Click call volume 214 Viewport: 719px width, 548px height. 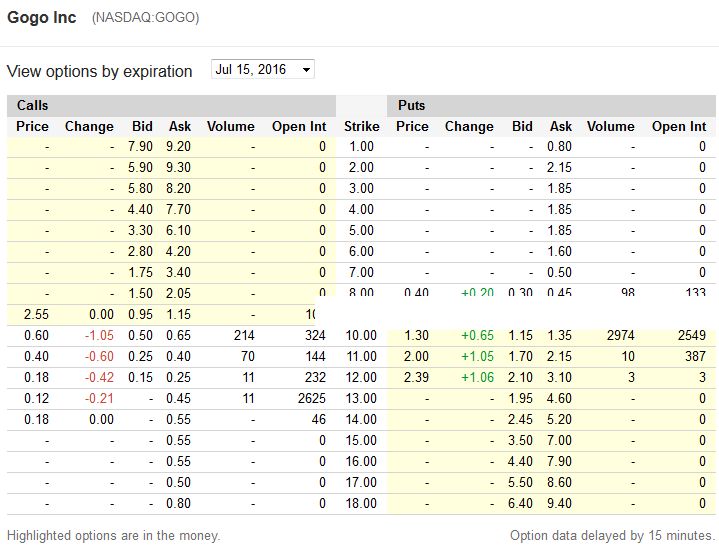(x=244, y=335)
